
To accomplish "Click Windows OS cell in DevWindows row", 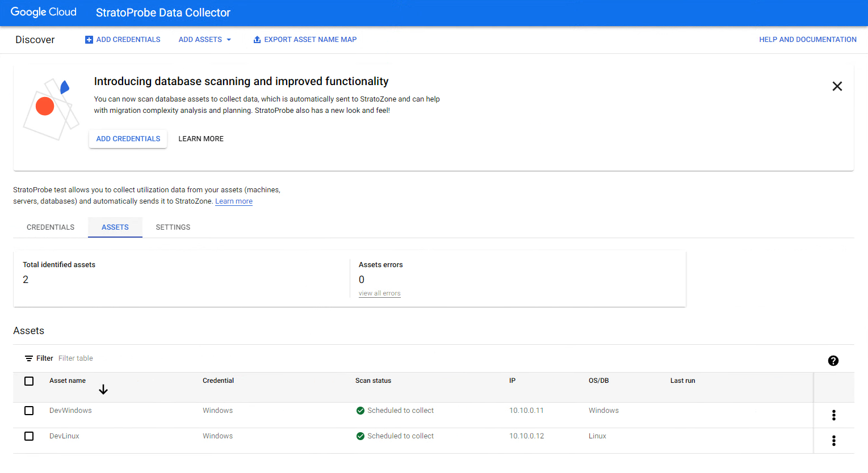I will [603, 411].
